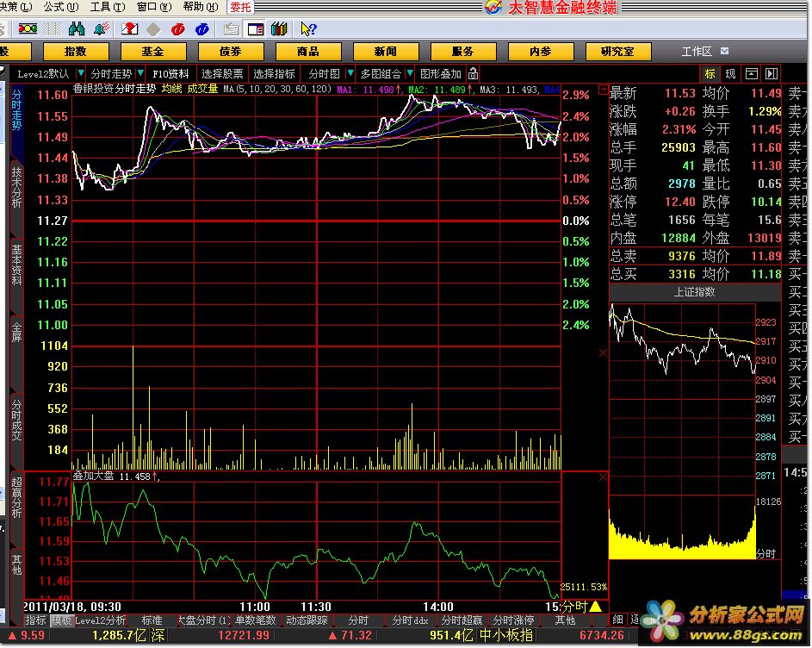Click the 上证指数 mini chart header
Viewport: 812px width, 648px height.
coord(694,292)
